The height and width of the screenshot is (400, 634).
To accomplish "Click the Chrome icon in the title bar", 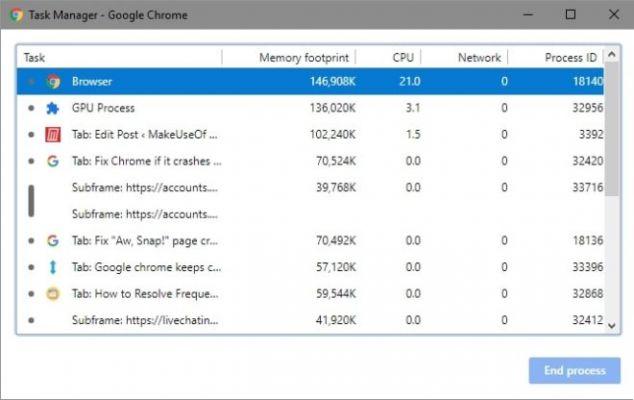I will (16, 15).
